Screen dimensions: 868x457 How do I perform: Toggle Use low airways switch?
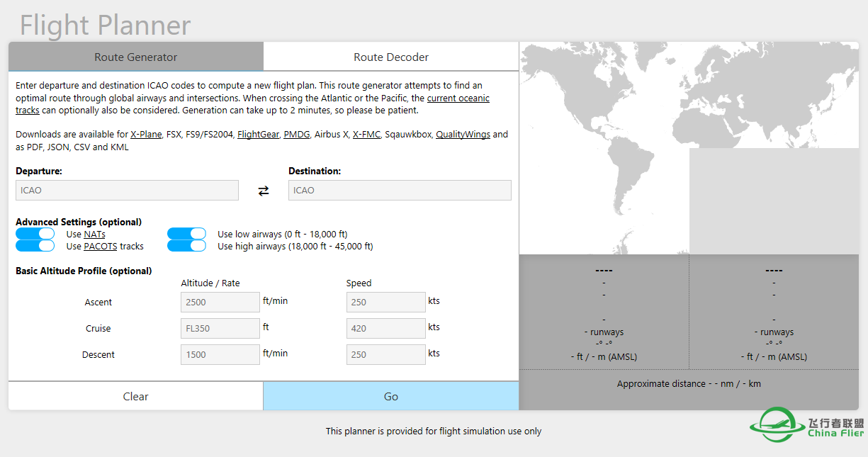186,234
